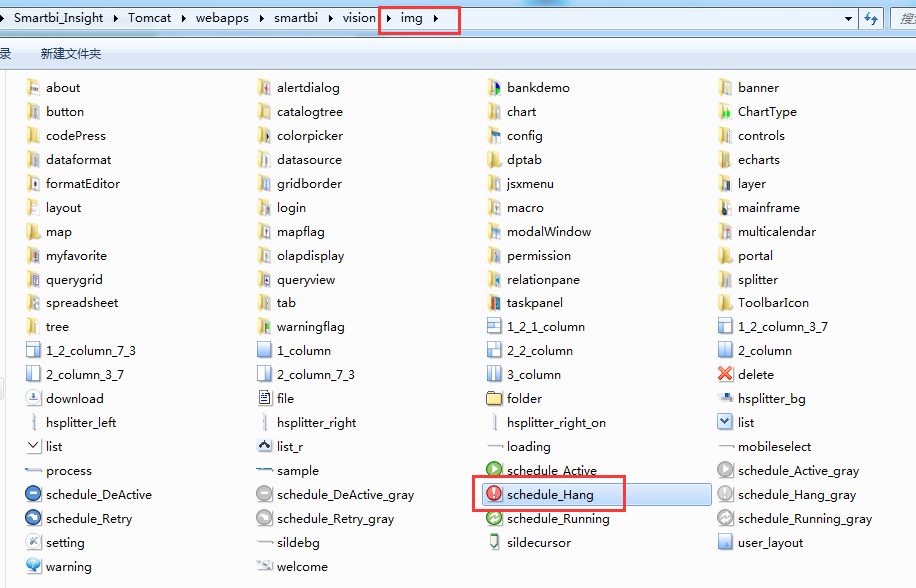This screenshot has width=916, height=588.
Task: Click the bankdemo folder icon
Action: 494,87
